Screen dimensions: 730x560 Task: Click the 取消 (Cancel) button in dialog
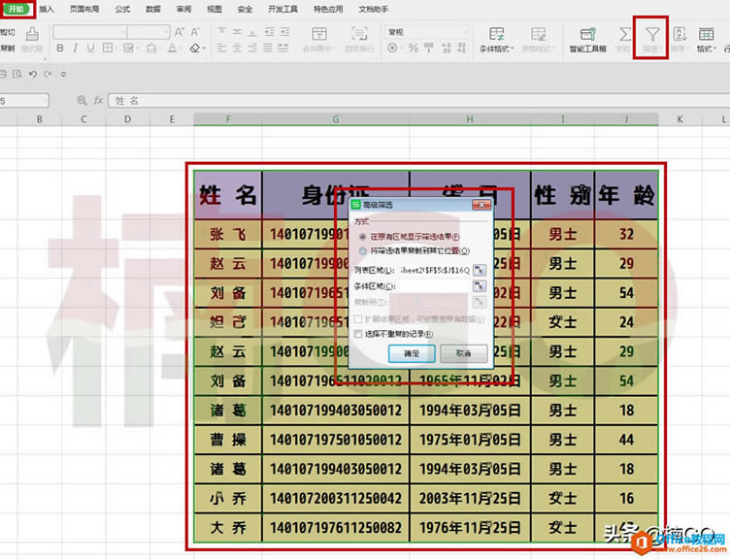(464, 353)
